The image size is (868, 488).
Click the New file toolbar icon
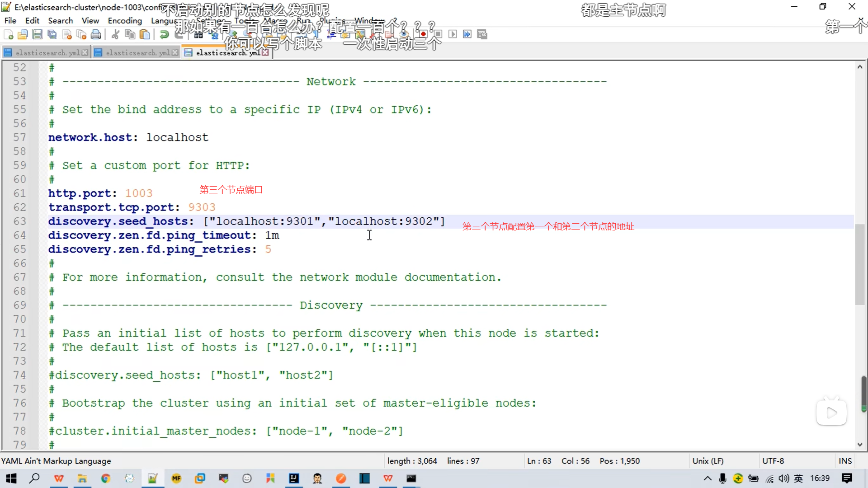8,34
